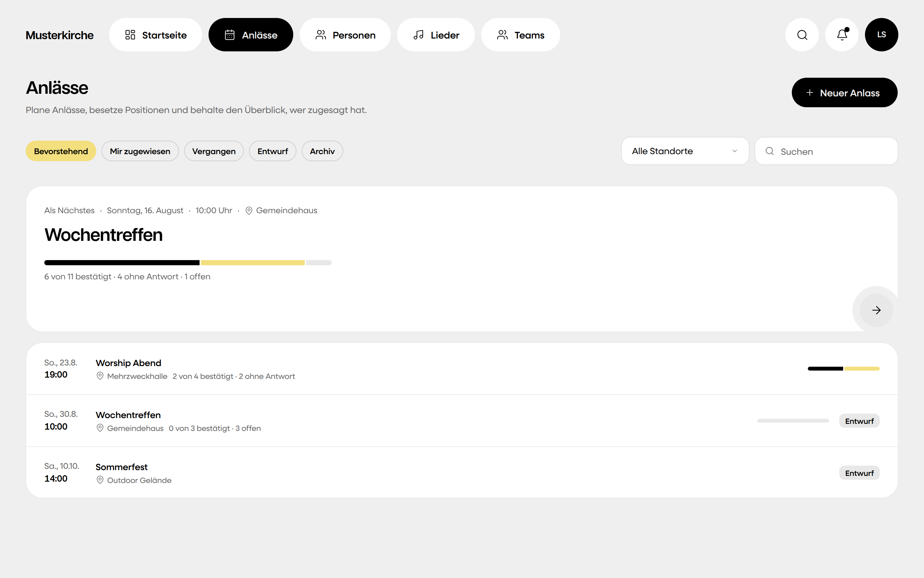Screen dimensions: 924x578
Task: Open the featured Wochentreffen title
Action: [104, 235]
